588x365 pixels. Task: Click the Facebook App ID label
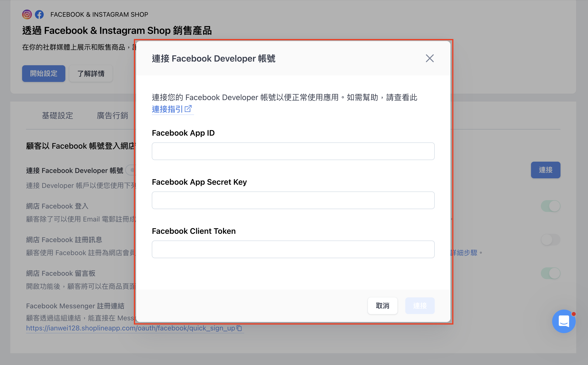pyautogui.click(x=183, y=133)
